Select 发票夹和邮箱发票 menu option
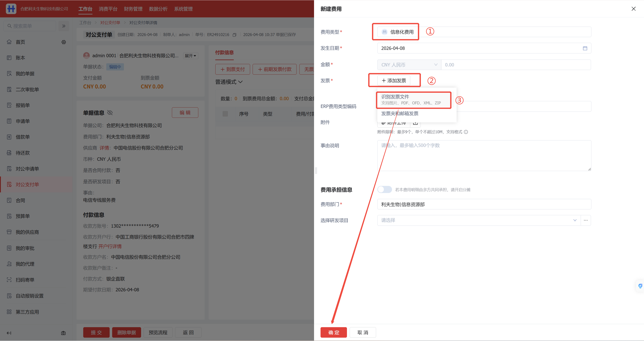This screenshot has width=644, height=341. (x=400, y=114)
